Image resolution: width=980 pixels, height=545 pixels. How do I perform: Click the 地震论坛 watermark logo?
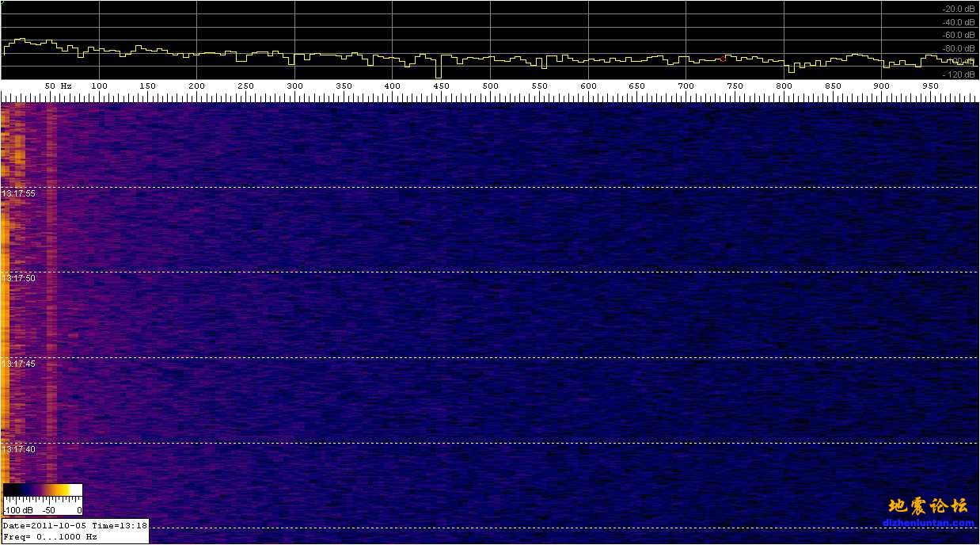[x=928, y=506]
